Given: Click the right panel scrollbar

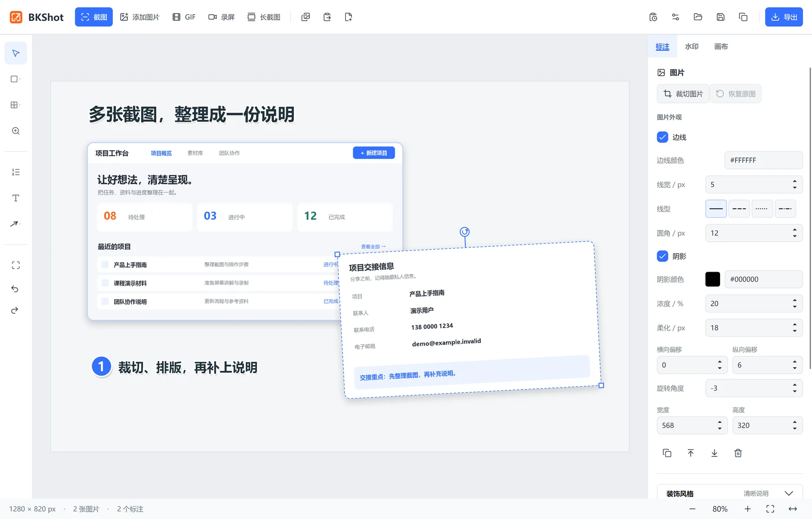Looking at the screenshot, I should point(810,218).
